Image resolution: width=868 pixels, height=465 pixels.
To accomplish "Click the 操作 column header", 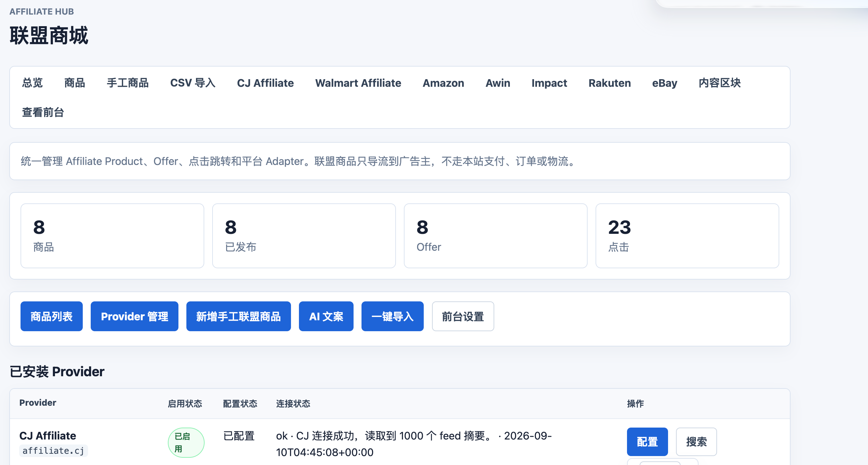I will tap(636, 403).
